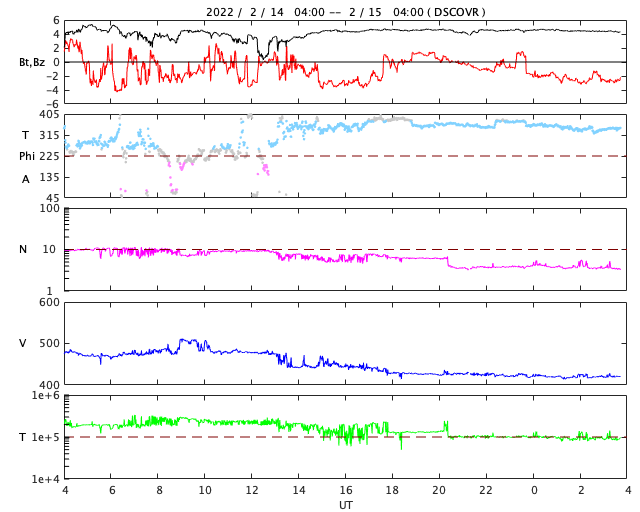Click the '12' hour label on UT axis

pyautogui.click(x=251, y=490)
